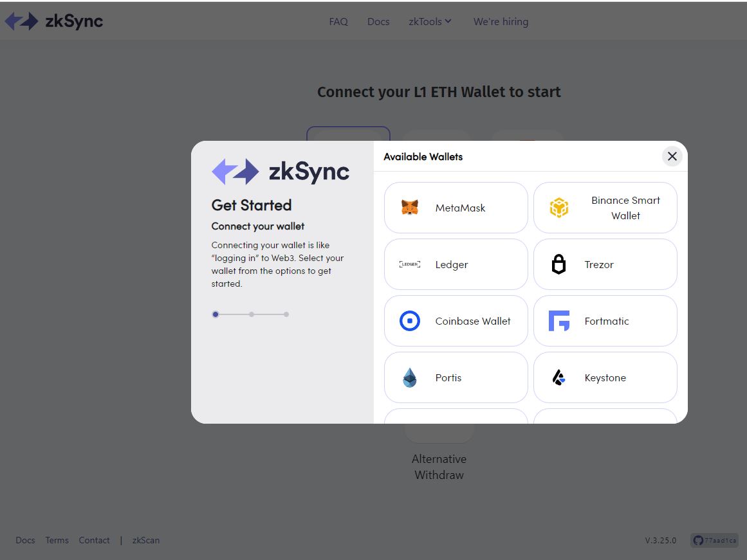The image size is (747, 560).
Task: Click the Ledger logo icon
Action: point(410,264)
